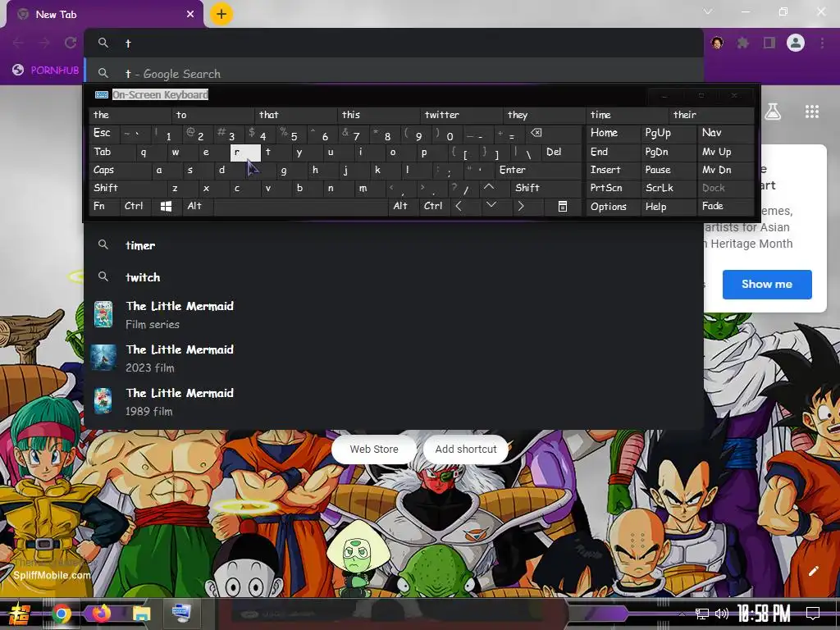Click the Enter key on the on-screen keyboard
840x630 pixels.
click(538, 170)
